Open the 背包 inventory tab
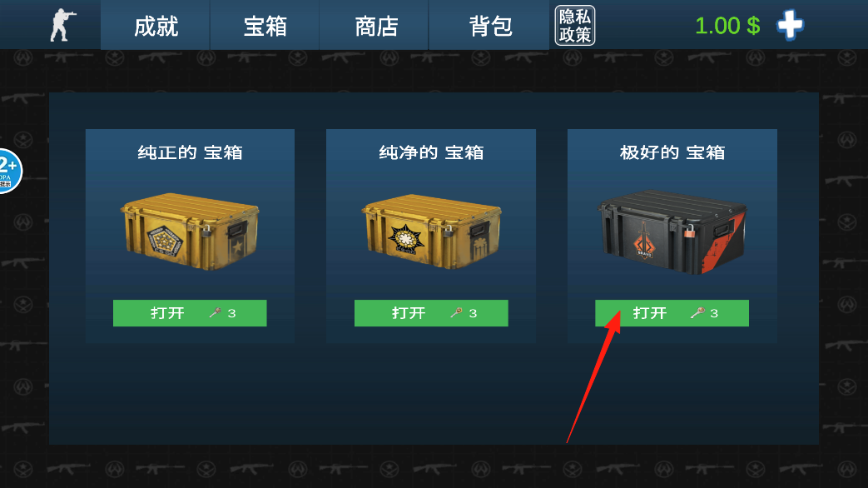This screenshot has width=868, height=488. click(489, 26)
